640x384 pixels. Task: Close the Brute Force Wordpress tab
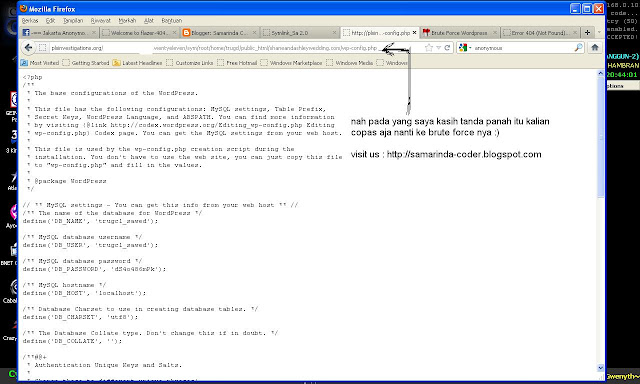(495, 33)
